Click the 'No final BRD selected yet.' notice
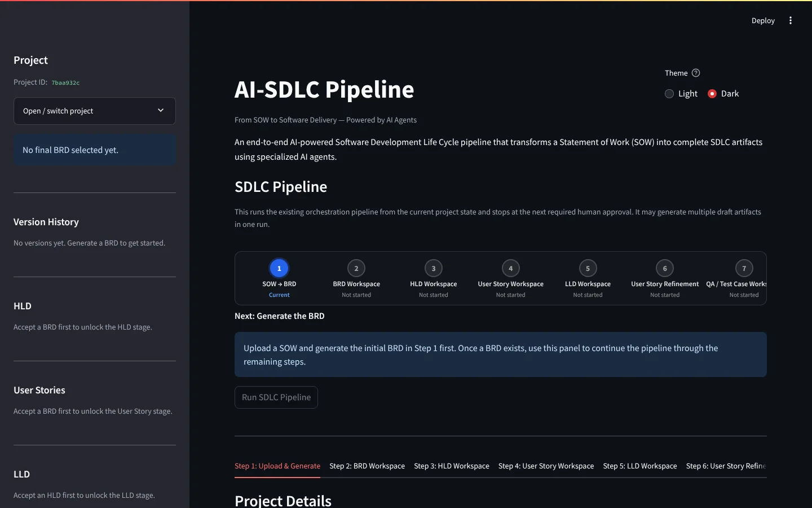812x508 pixels. (x=95, y=150)
